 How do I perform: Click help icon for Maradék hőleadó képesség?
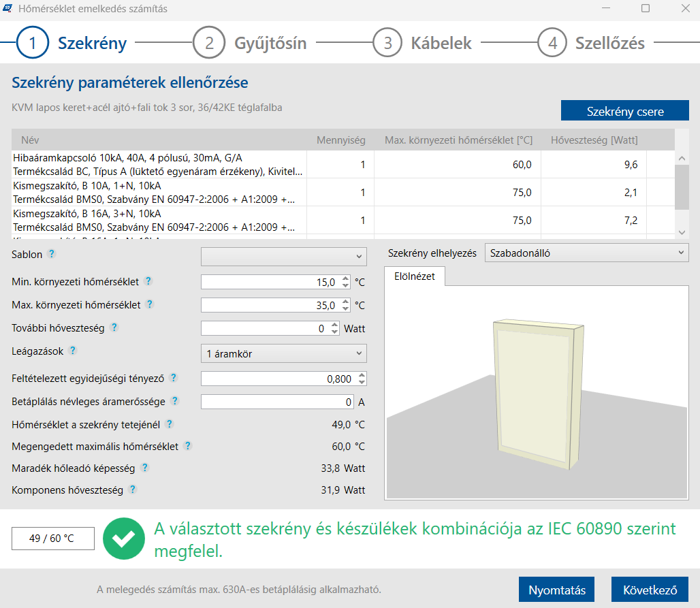144,467
